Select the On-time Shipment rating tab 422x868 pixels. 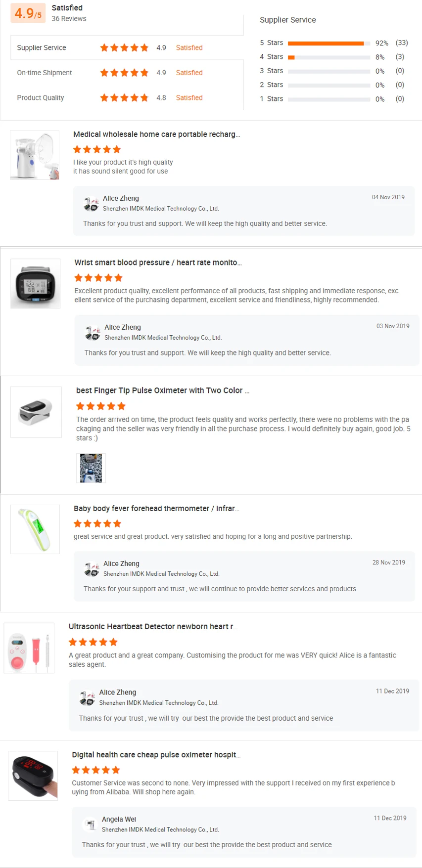45,73
